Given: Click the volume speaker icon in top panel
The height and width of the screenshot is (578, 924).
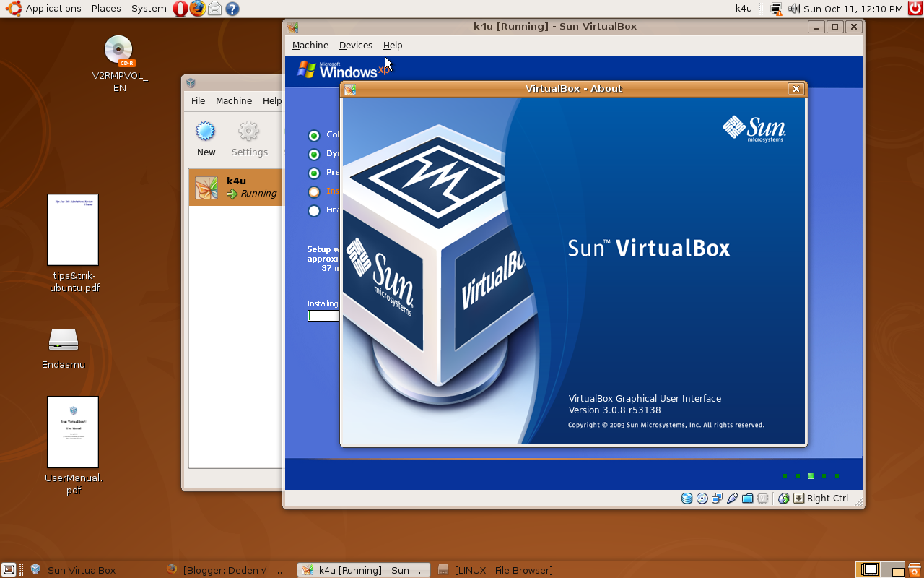Looking at the screenshot, I should [x=794, y=9].
